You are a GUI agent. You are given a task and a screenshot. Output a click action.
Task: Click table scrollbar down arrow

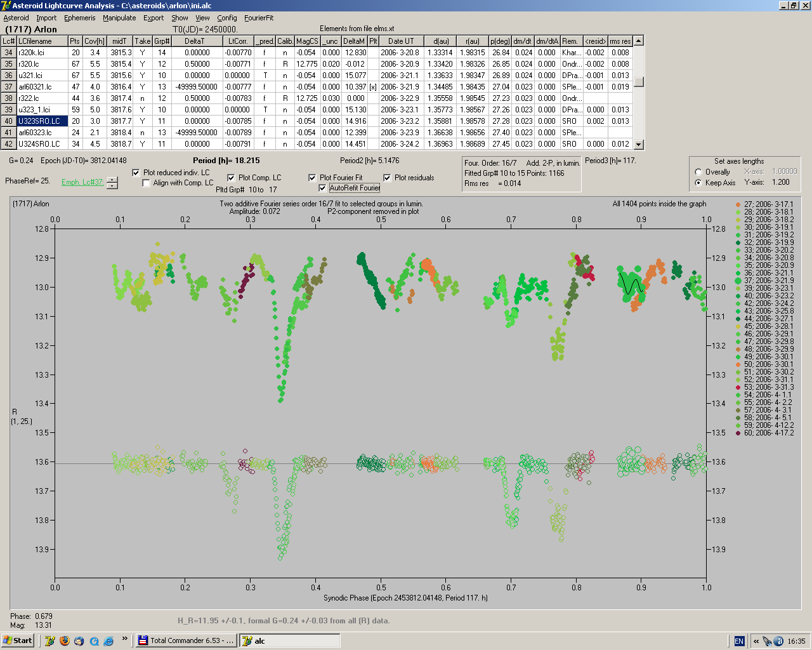[639, 145]
